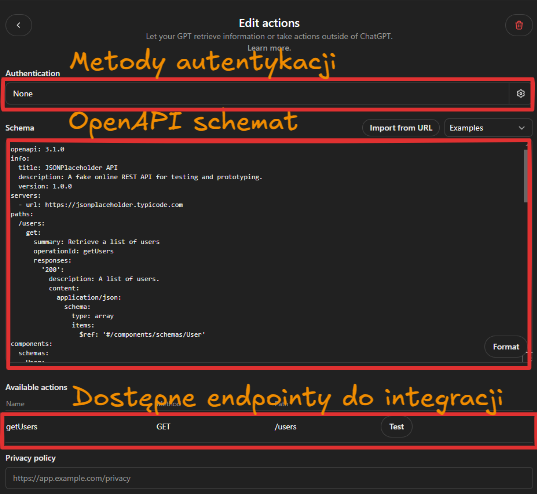This screenshot has width=537, height=494.
Task: Click the $ref '#/components/schemas/User' line
Action: (x=142, y=334)
